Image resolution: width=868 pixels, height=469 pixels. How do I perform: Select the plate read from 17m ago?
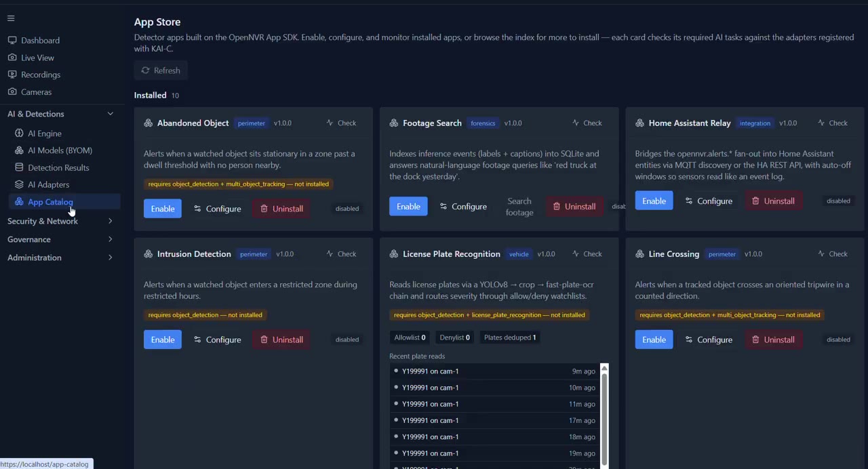[x=494, y=421]
